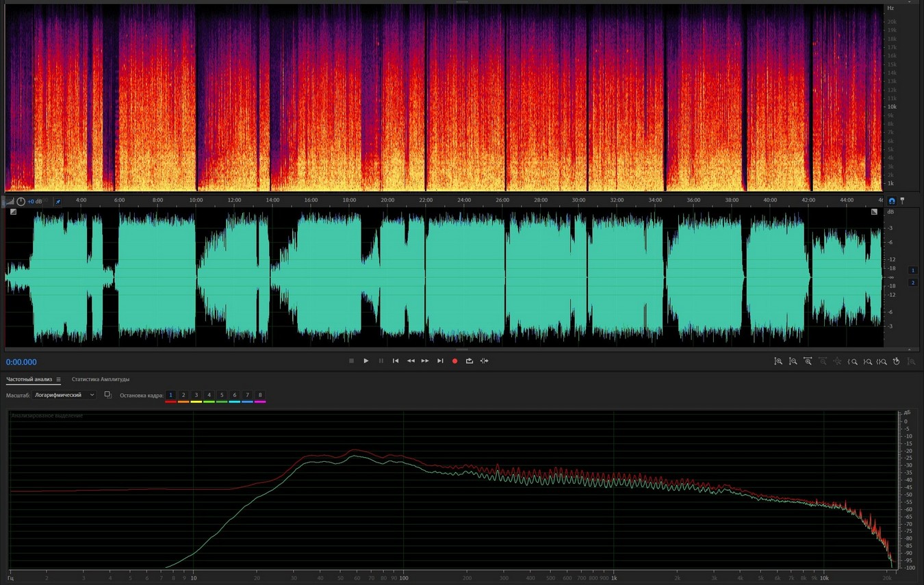Click the Play button in transport controls
Image resolution: width=924 pixels, height=585 pixels.
click(x=366, y=361)
